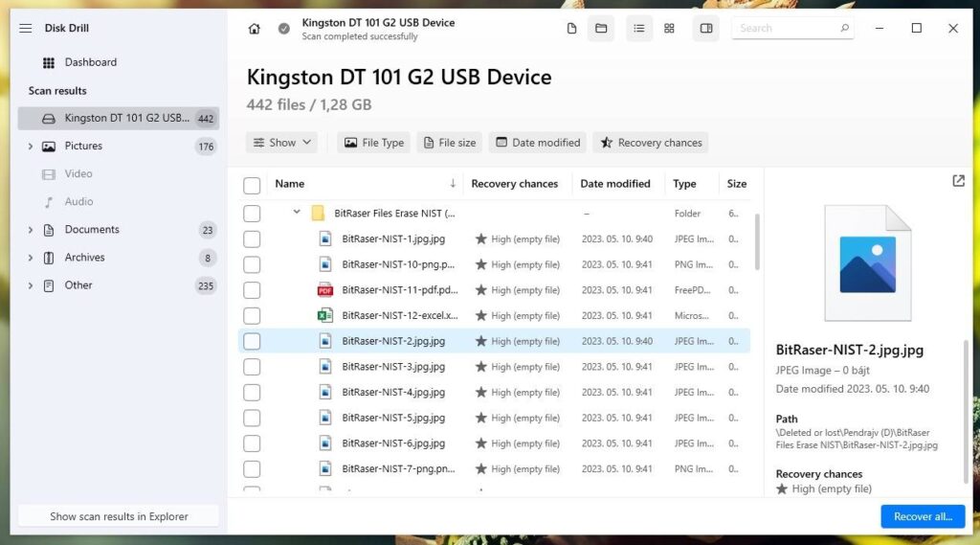
Task: Sort by the Type column header
Action: coord(684,183)
